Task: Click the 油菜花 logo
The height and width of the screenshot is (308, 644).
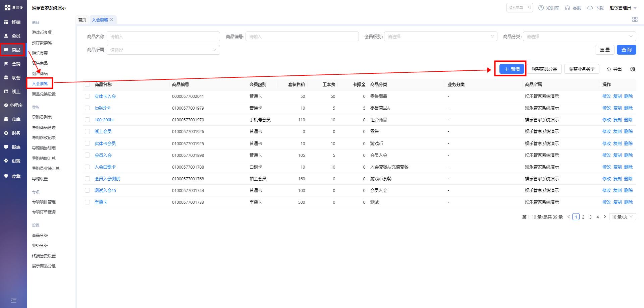Action: coord(14,7)
